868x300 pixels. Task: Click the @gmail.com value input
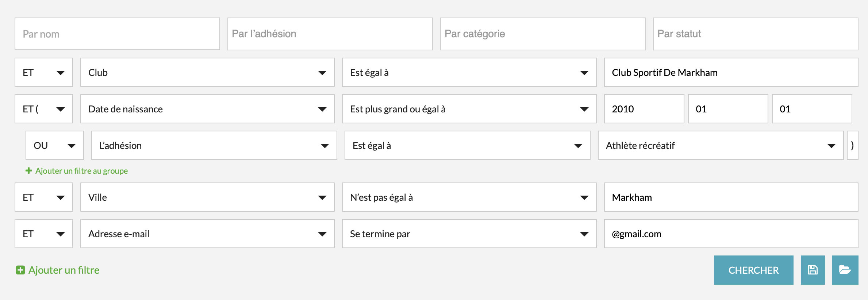click(x=731, y=234)
